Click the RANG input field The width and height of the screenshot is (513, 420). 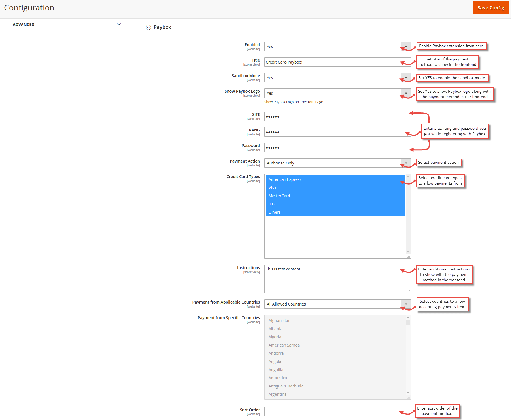point(337,132)
